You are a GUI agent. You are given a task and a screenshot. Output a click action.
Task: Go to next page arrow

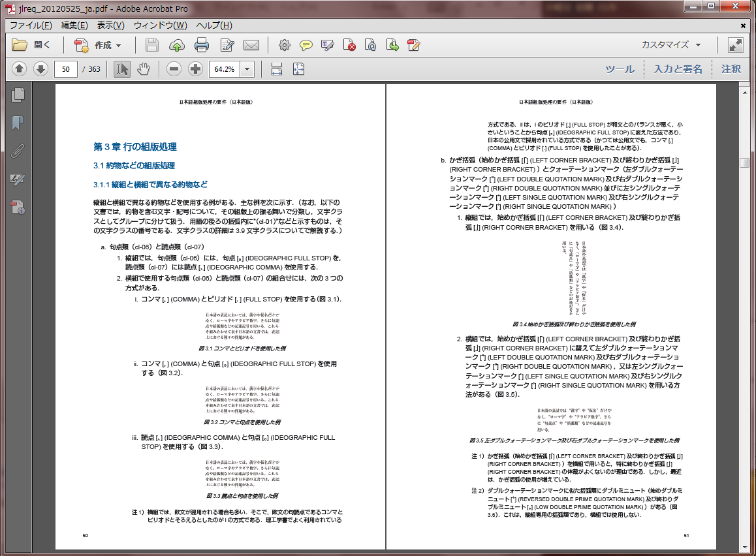40,69
